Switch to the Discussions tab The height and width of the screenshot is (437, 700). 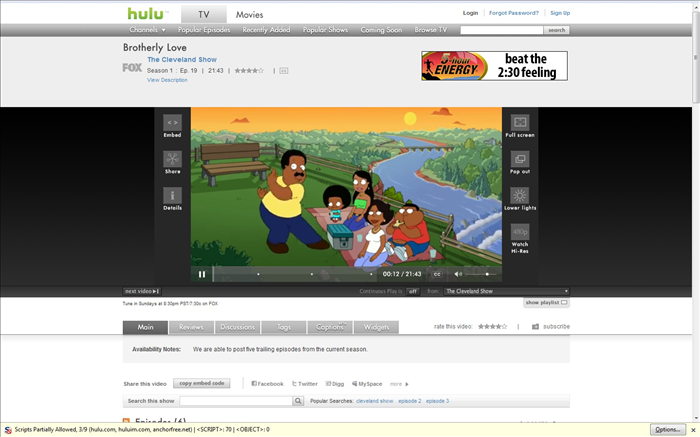tap(238, 327)
